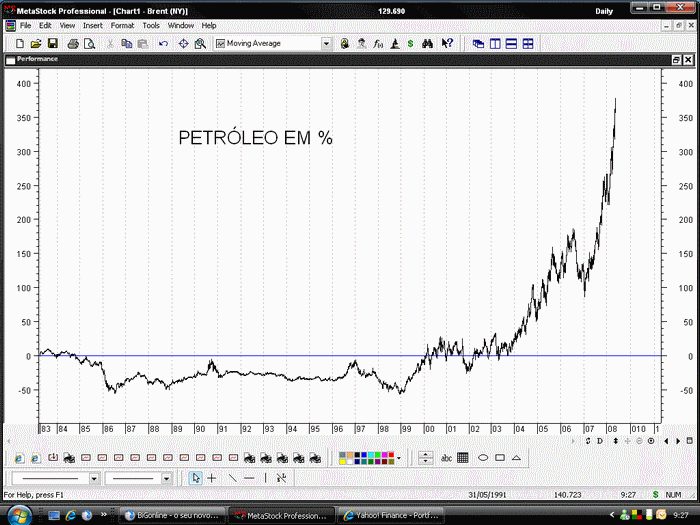Select the ellipse drawing tool

(x=483, y=458)
